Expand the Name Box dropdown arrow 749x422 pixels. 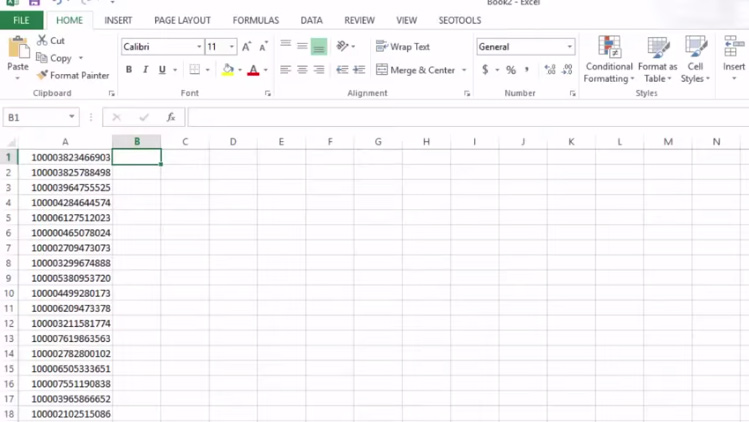pyautogui.click(x=72, y=117)
